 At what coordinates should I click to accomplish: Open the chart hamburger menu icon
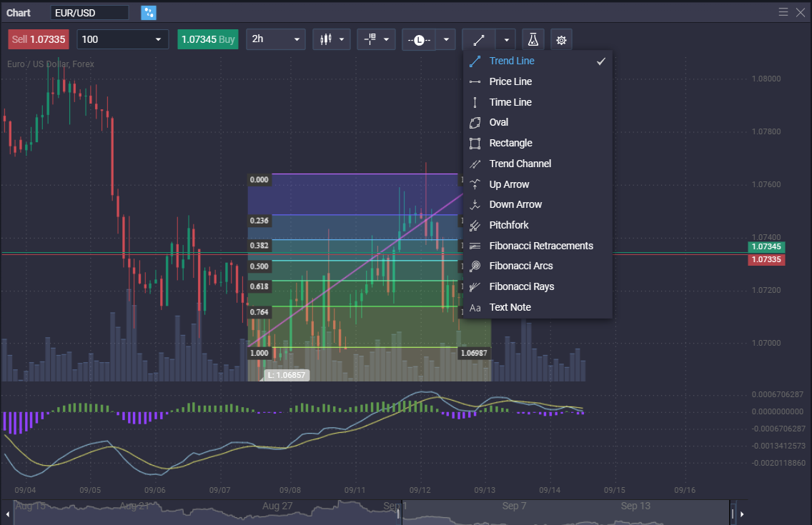click(x=783, y=12)
